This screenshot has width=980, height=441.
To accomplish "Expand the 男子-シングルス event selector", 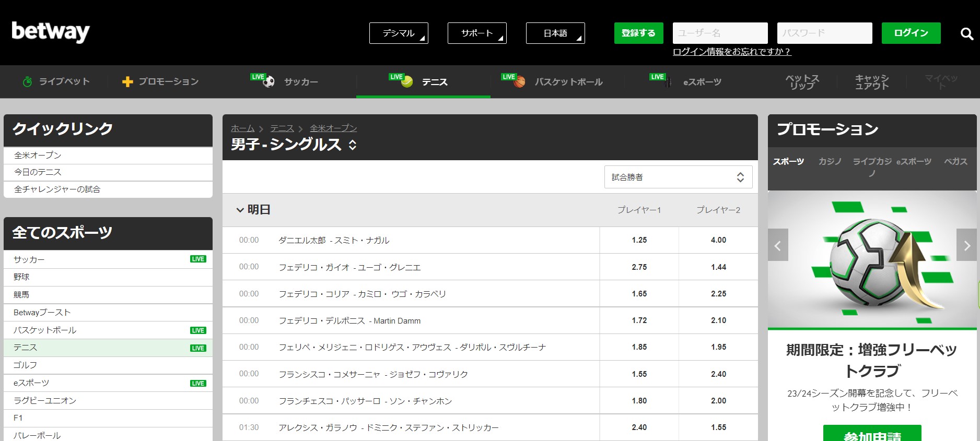I will (x=353, y=145).
